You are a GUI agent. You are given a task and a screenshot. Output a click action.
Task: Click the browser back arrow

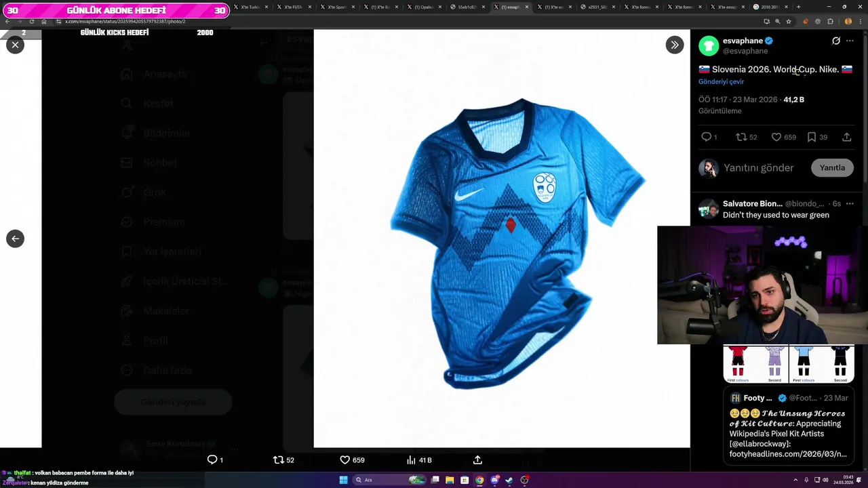click(x=7, y=21)
